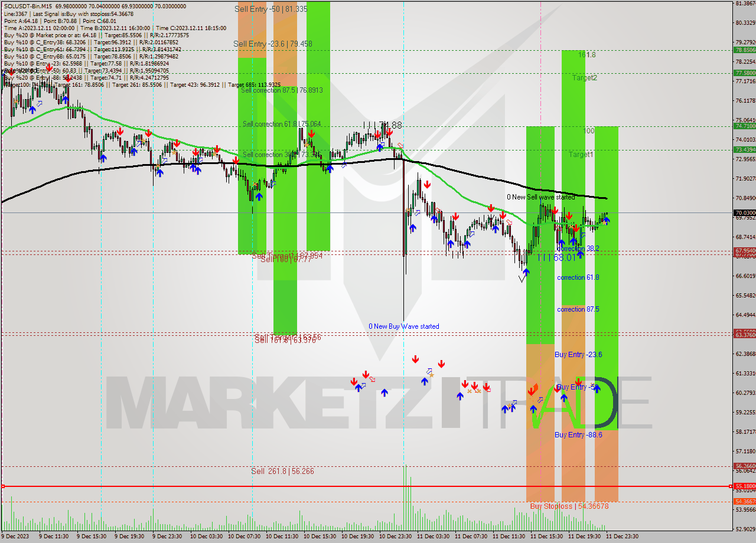Click the 'Sell correction 87.5 | 76.8913' label
This screenshot has width=756, height=543.
click(282, 90)
